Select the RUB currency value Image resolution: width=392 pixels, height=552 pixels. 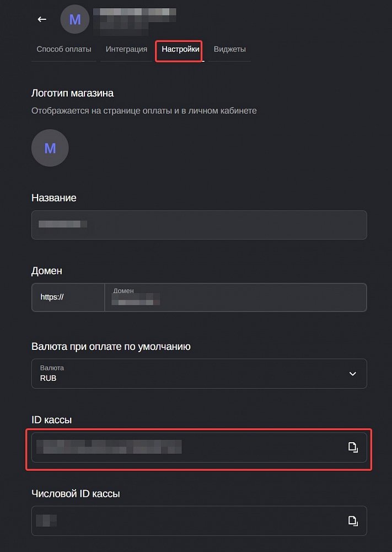coord(49,378)
